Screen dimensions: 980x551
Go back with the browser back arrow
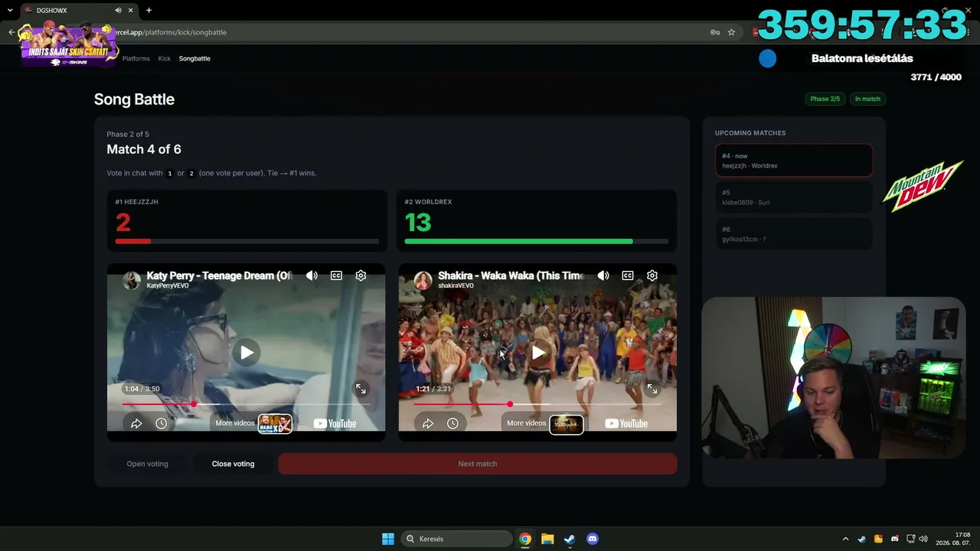[x=11, y=32]
